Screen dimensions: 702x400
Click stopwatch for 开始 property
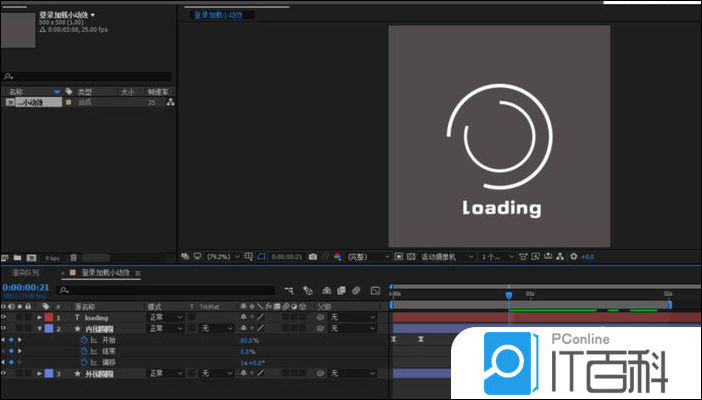coord(84,340)
